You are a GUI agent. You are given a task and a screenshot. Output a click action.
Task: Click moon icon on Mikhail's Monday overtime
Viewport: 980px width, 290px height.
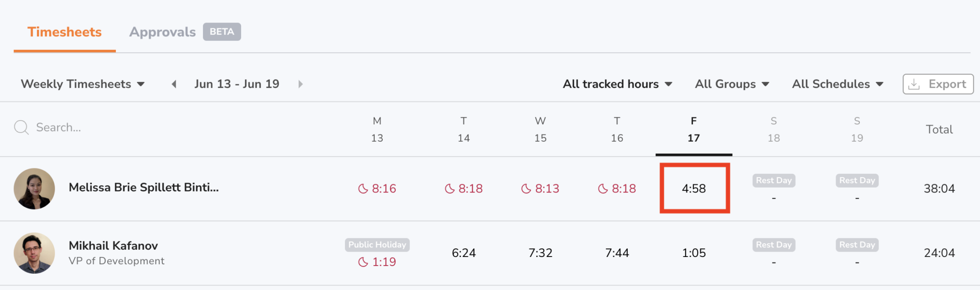[x=363, y=262]
